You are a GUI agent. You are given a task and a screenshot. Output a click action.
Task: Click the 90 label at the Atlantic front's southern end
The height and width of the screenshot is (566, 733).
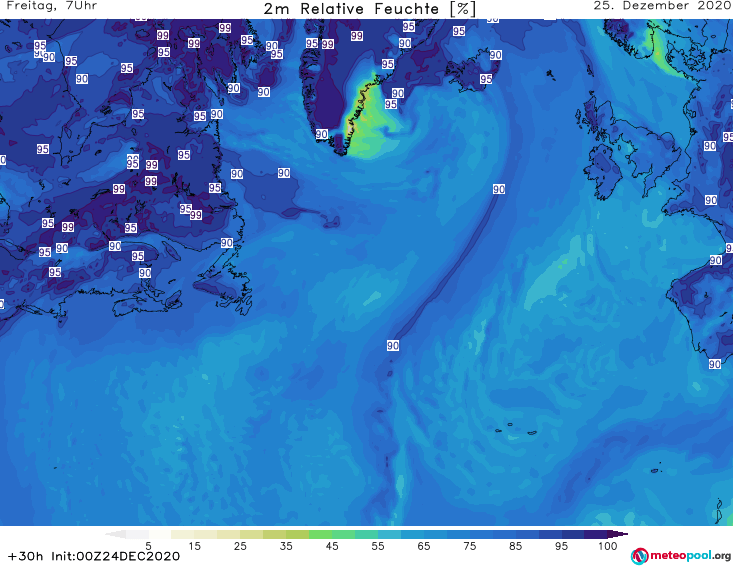(393, 345)
